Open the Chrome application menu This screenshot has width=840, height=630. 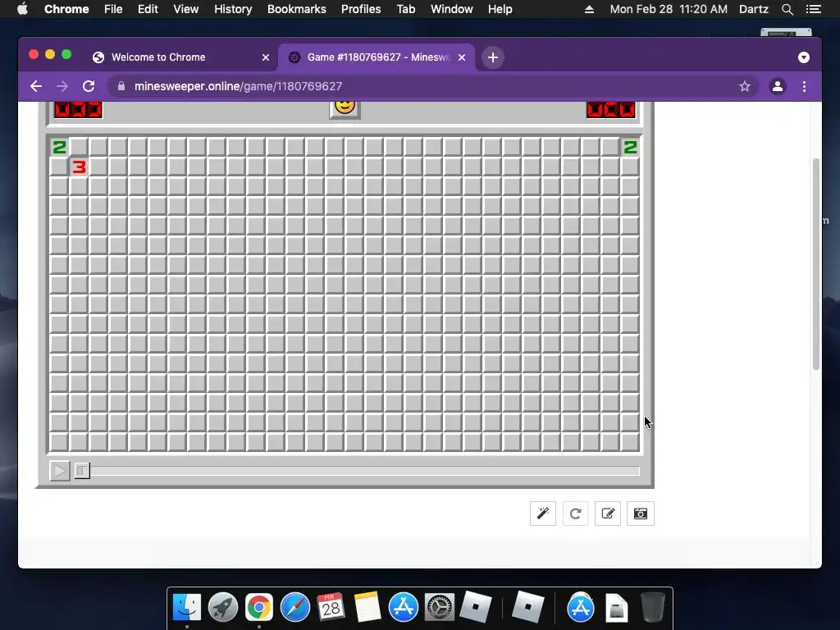66,9
